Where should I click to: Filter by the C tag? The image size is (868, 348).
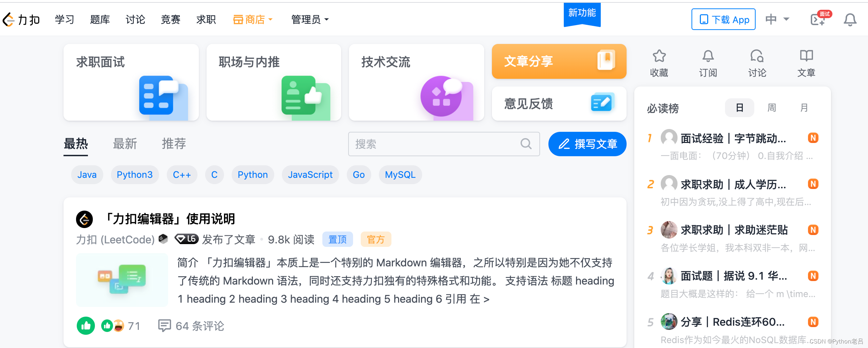(x=214, y=175)
